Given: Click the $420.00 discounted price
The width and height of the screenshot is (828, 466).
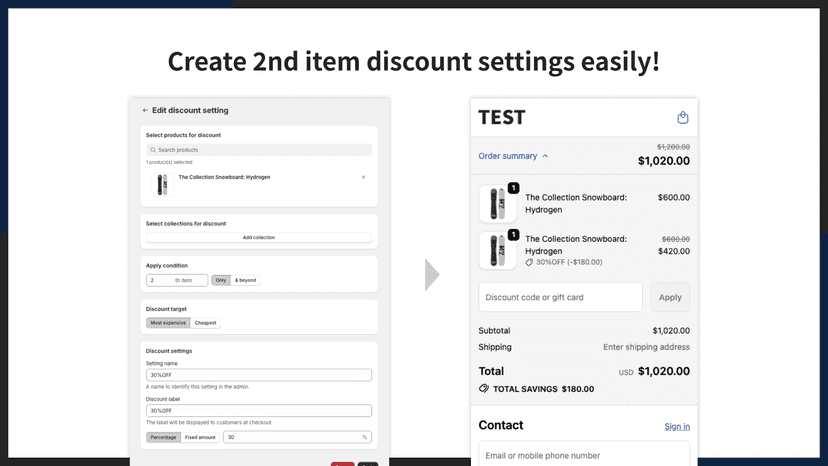Looking at the screenshot, I should [x=674, y=251].
